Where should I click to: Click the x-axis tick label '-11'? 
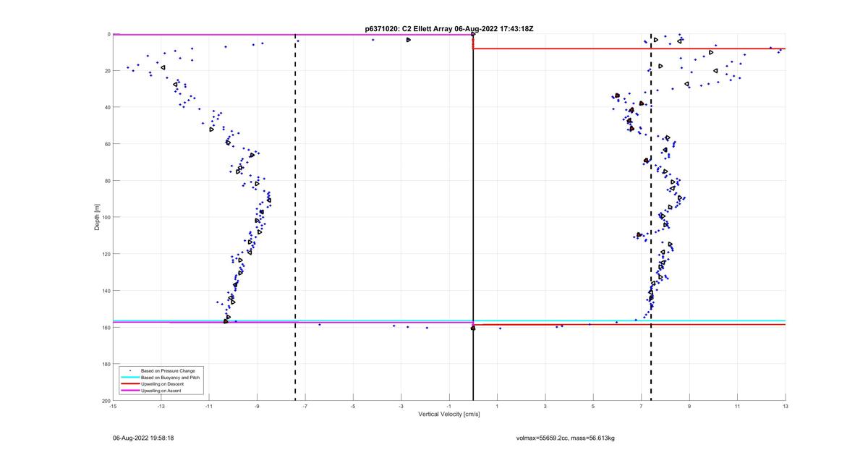209,407
